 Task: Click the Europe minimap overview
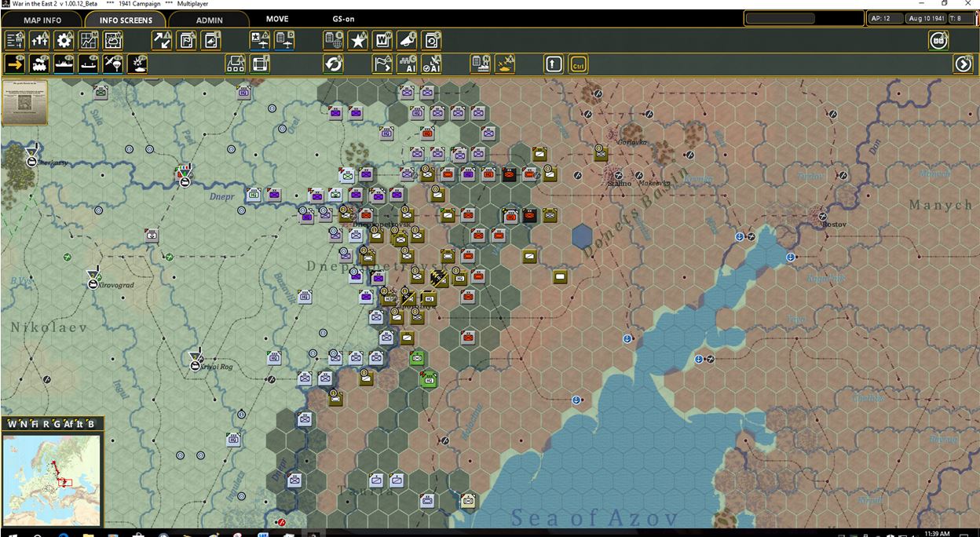(x=52, y=480)
